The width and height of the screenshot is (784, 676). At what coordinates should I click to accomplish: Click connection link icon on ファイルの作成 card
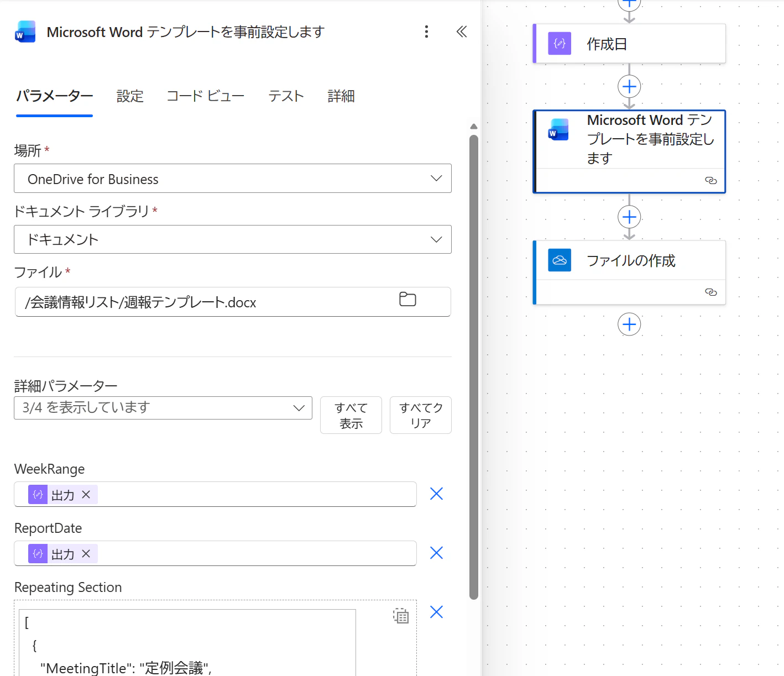click(x=711, y=292)
